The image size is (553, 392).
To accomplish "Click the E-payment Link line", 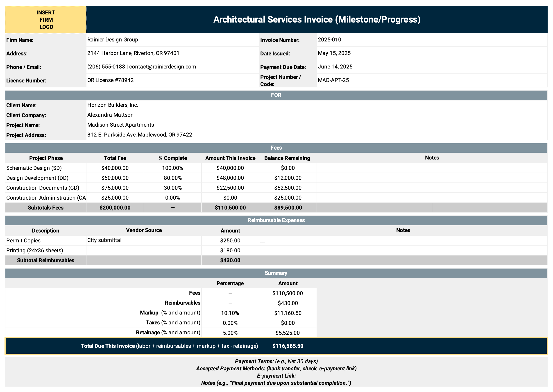I will pyautogui.click(x=276, y=376).
